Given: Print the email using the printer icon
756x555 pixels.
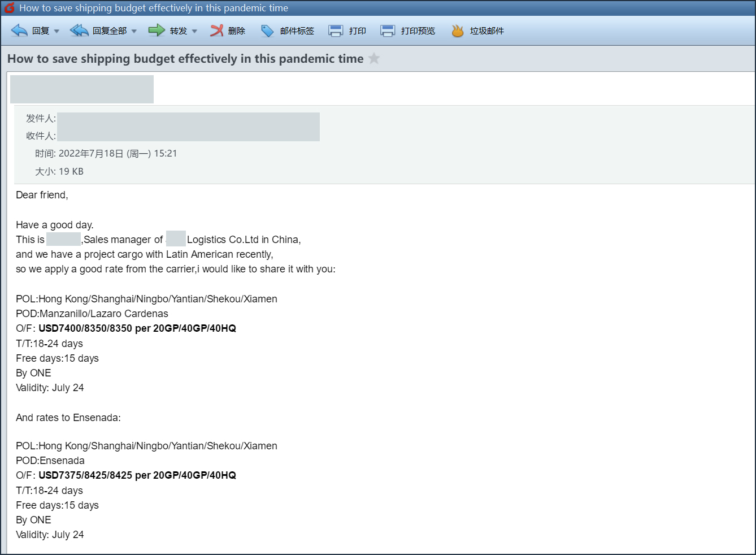Looking at the screenshot, I should (336, 31).
